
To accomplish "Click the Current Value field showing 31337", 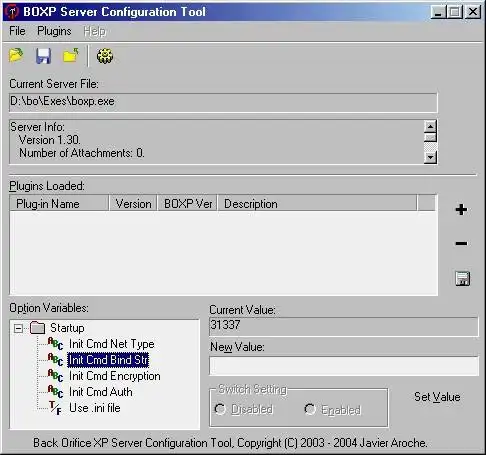I will (x=344, y=326).
